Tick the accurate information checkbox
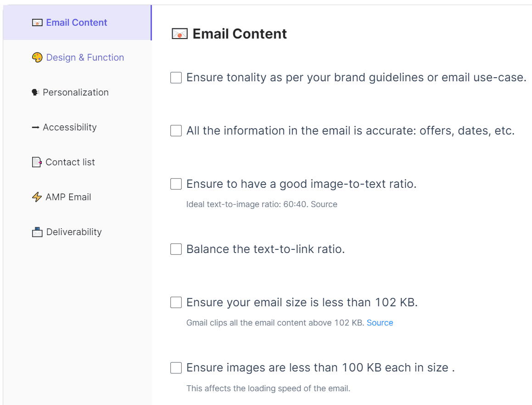This screenshot has width=532, height=405. click(x=176, y=131)
